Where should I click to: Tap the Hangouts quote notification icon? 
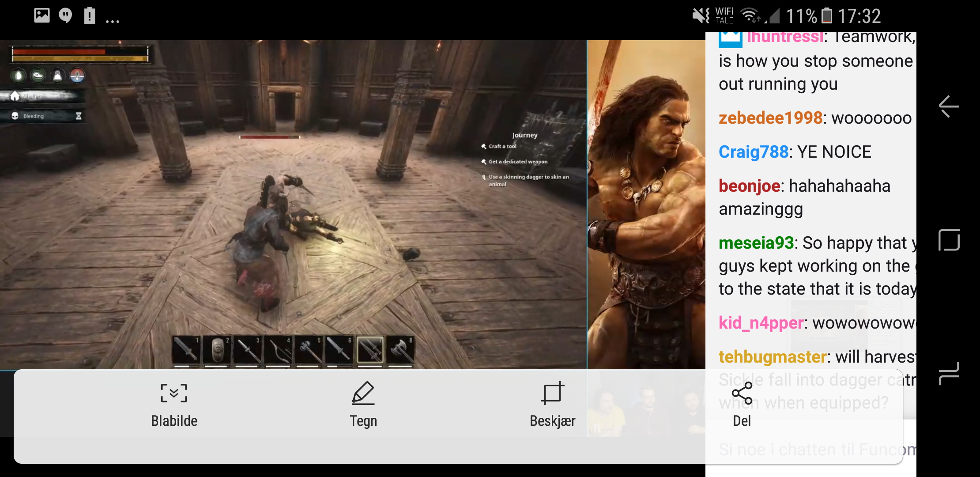[x=65, y=16]
